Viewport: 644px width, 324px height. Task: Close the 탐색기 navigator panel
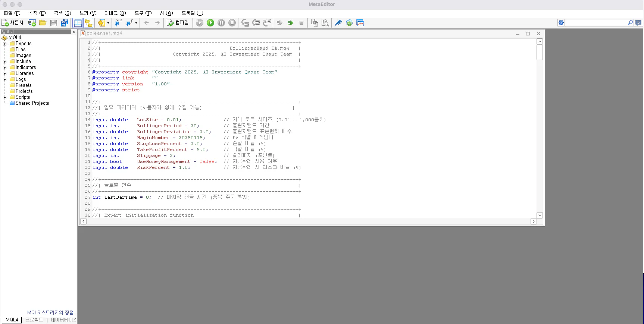pyautogui.click(x=74, y=32)
